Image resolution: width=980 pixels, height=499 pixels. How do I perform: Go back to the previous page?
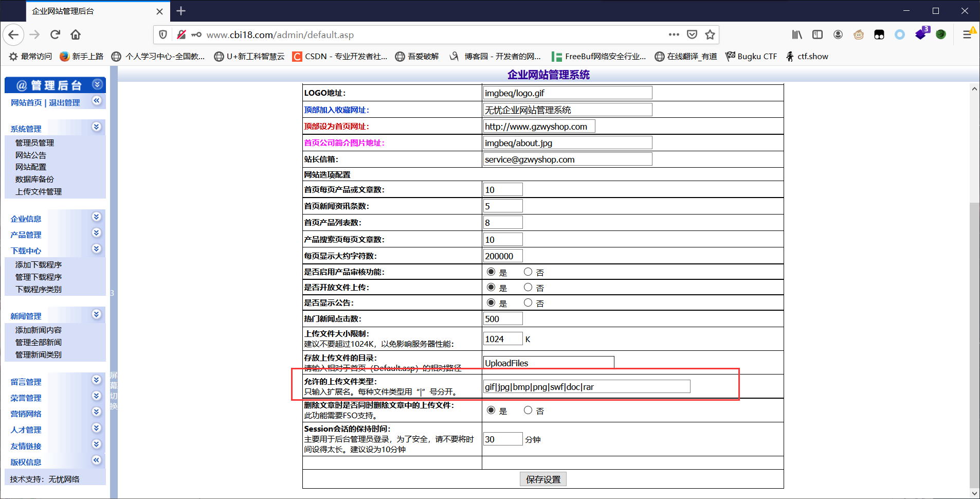click(14, 34)
